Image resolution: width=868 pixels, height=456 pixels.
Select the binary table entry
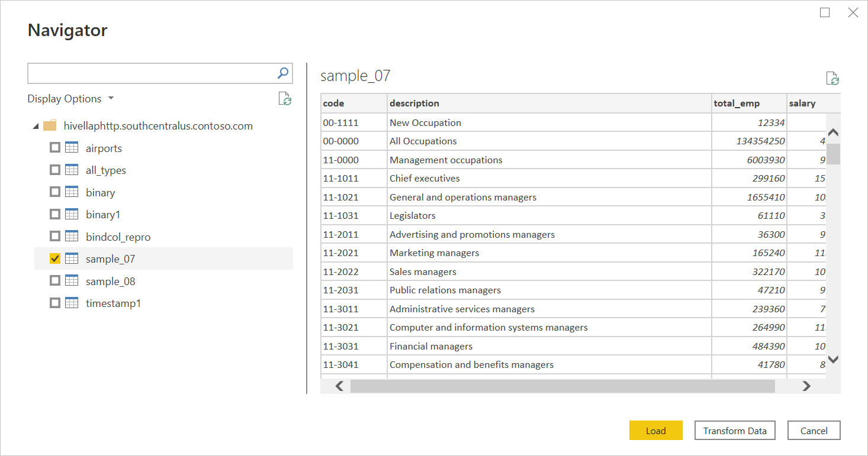(100, 192)
